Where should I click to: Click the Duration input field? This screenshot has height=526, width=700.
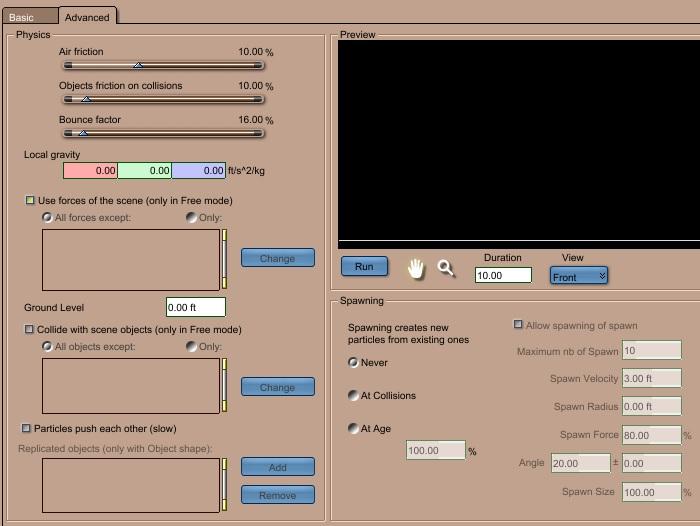[504, 276]
